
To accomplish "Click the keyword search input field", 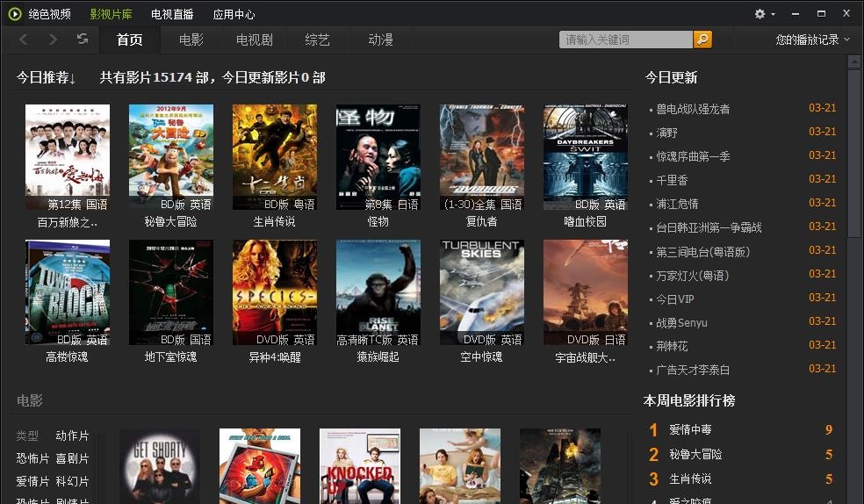I will [626, 40].
